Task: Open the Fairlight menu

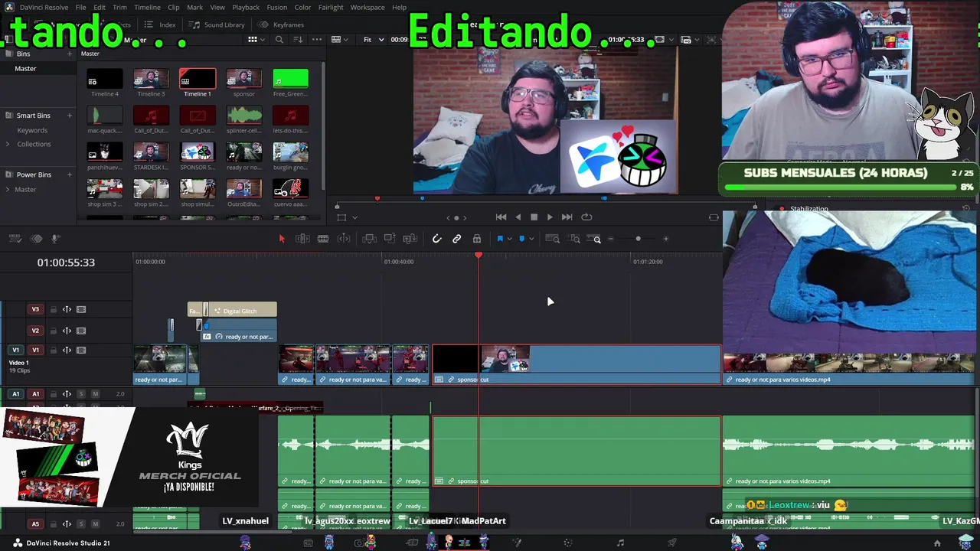Action: (x=331, y=7)
